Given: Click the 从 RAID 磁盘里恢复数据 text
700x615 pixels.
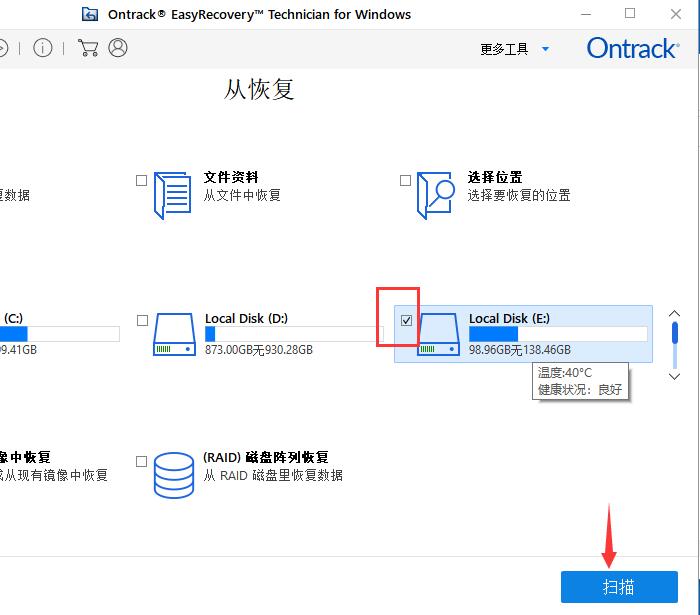Looking at the screenshot, I should (273, 475).
